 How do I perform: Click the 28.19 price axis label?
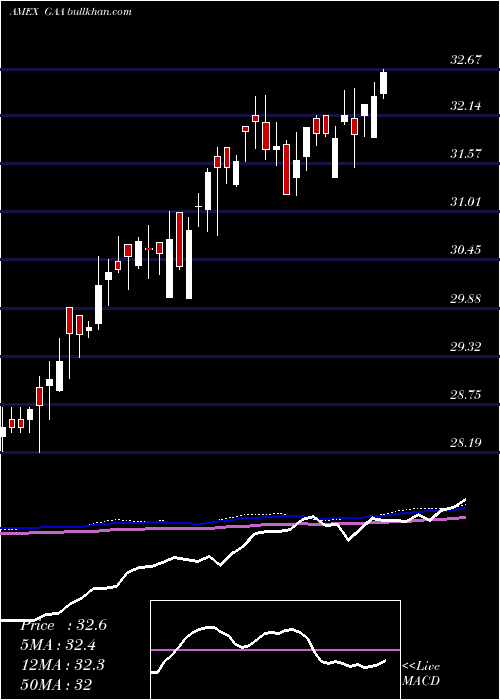click(466, 442)
